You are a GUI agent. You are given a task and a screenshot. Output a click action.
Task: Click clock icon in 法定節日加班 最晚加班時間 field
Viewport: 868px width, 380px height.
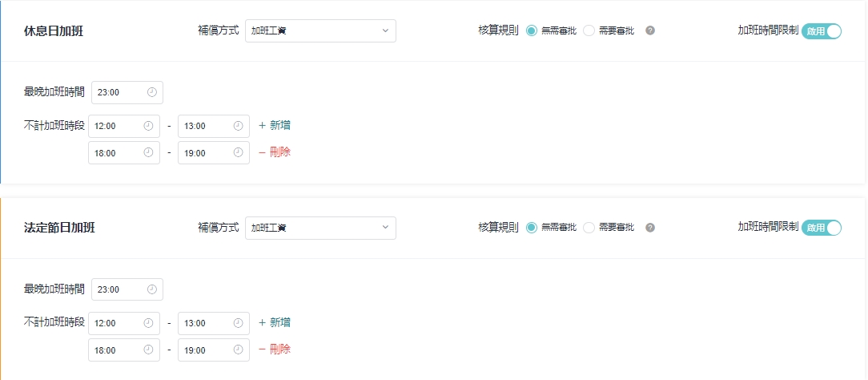coord(152,289)
